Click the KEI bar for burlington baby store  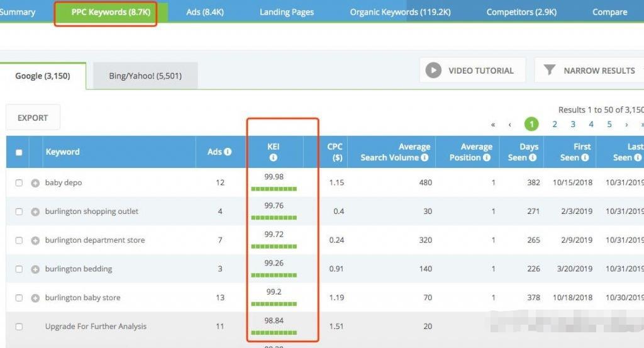274,304
